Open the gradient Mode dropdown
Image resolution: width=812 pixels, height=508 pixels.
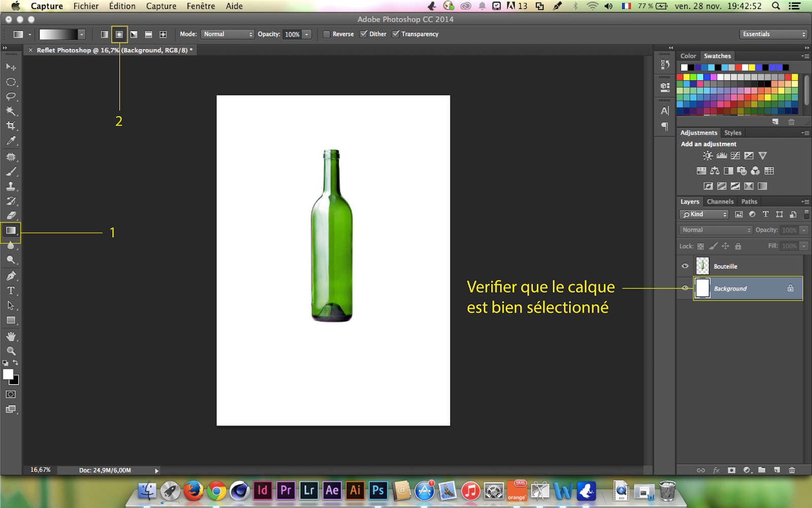coord(227,34)
